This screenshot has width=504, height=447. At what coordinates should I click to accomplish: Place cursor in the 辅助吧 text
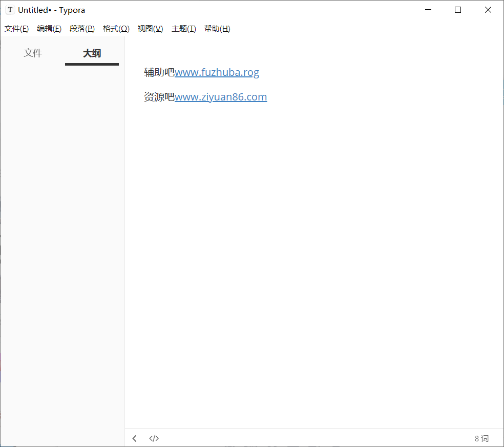(x=159, y=72)
